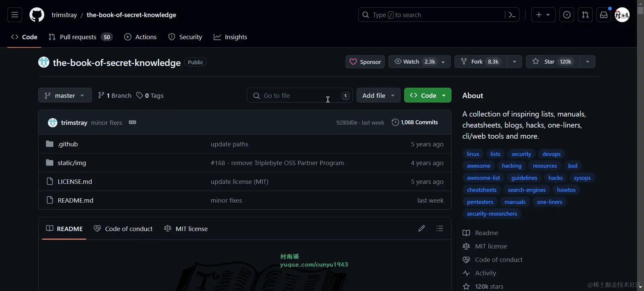Open the Insights tab

[230, 37]
